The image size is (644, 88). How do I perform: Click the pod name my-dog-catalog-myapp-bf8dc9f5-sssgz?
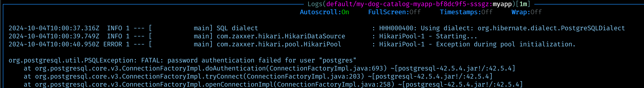[423, 4]
